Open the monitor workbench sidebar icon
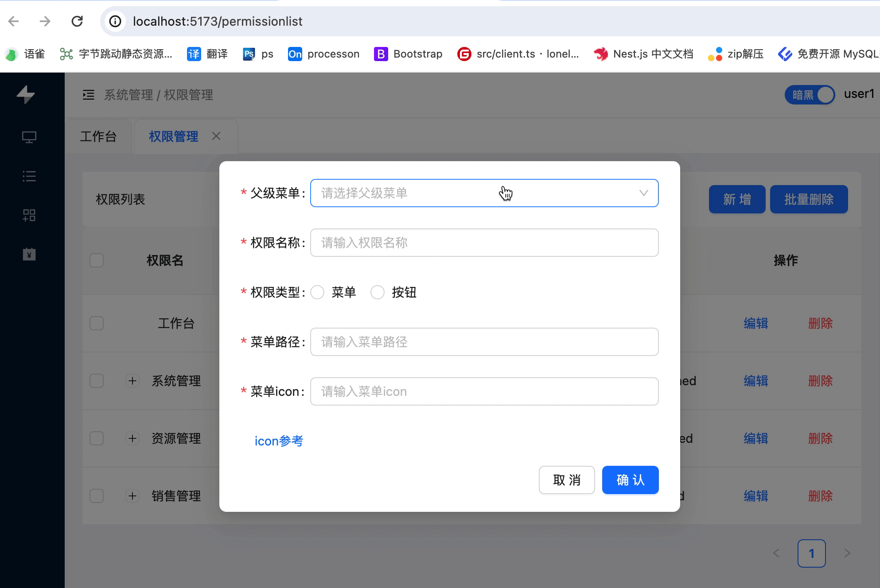 click(x=29, y=137)
